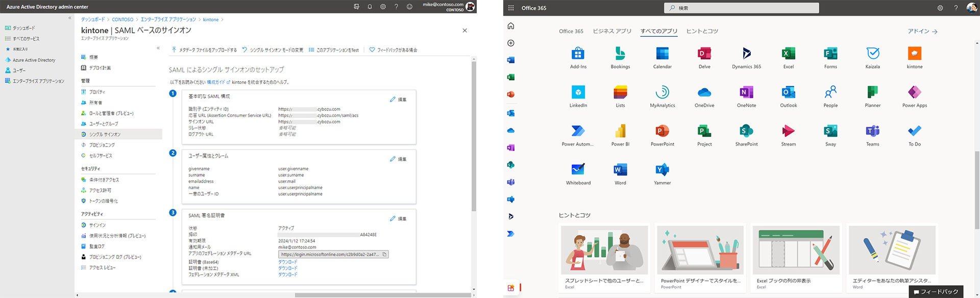
Task: Open the Delve app
Action: (704, 57)
